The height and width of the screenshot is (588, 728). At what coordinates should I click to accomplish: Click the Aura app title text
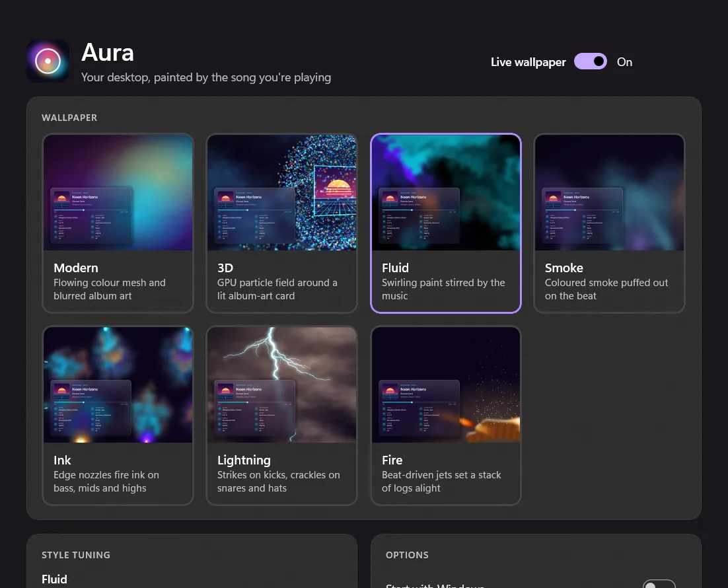coord(108,52)
